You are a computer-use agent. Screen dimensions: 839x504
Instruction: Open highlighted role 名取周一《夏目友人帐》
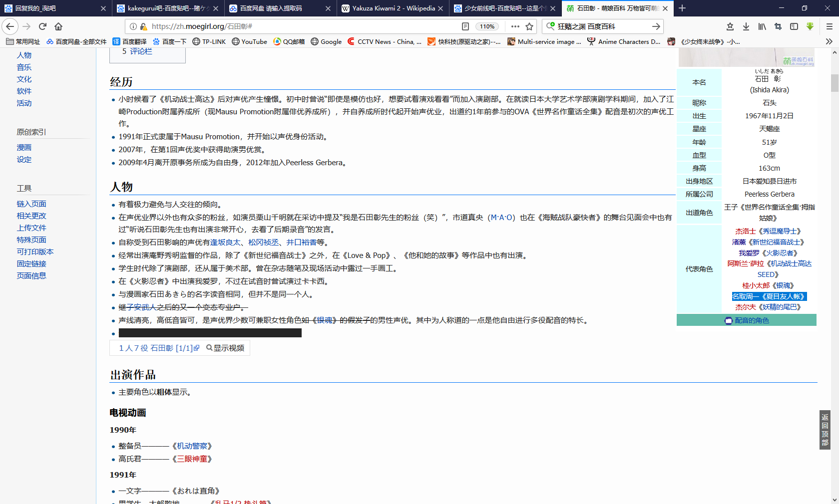[x=769, y=296]
